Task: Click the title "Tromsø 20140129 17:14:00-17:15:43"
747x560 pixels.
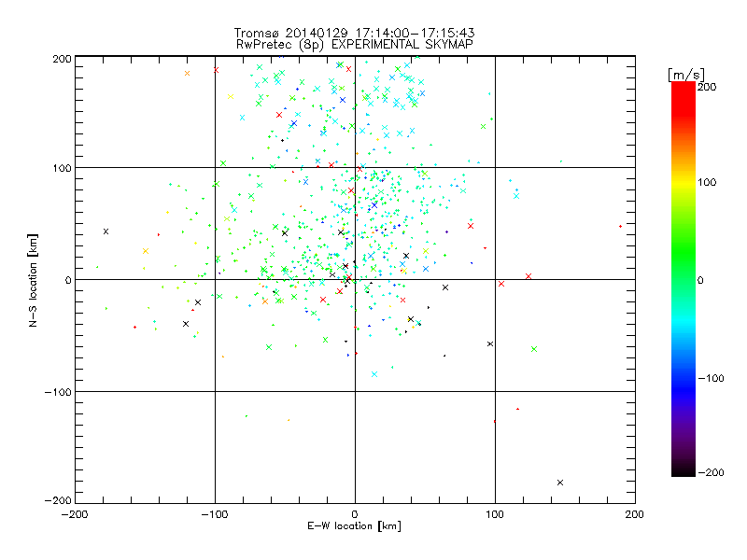Action: [354, 33]
